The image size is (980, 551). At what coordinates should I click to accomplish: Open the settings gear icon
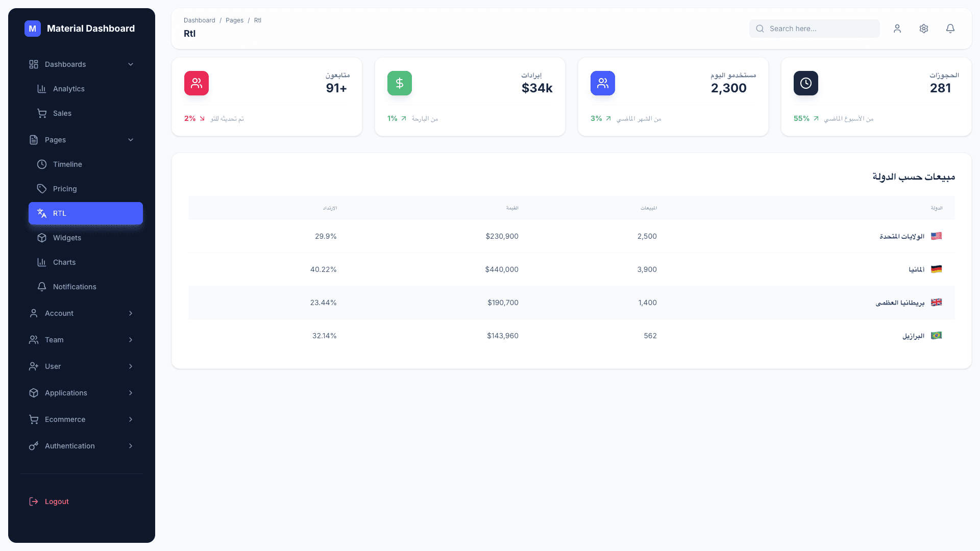[x=923, y=29]
